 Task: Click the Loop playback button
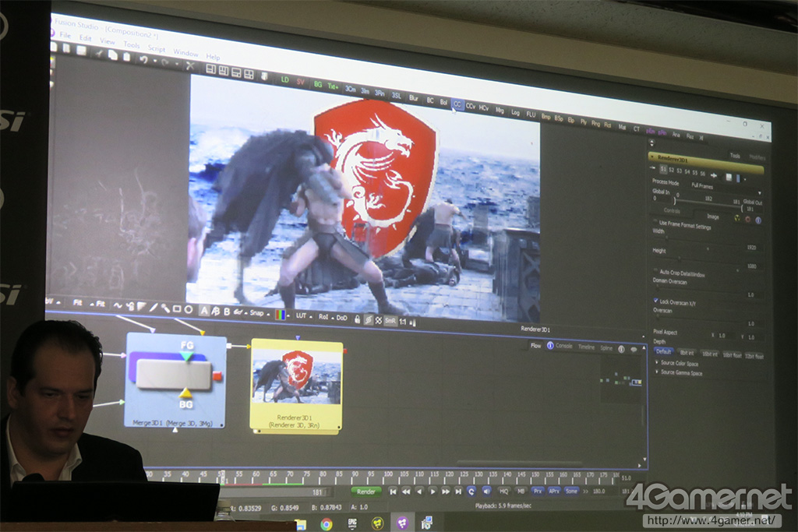point(471,491)
